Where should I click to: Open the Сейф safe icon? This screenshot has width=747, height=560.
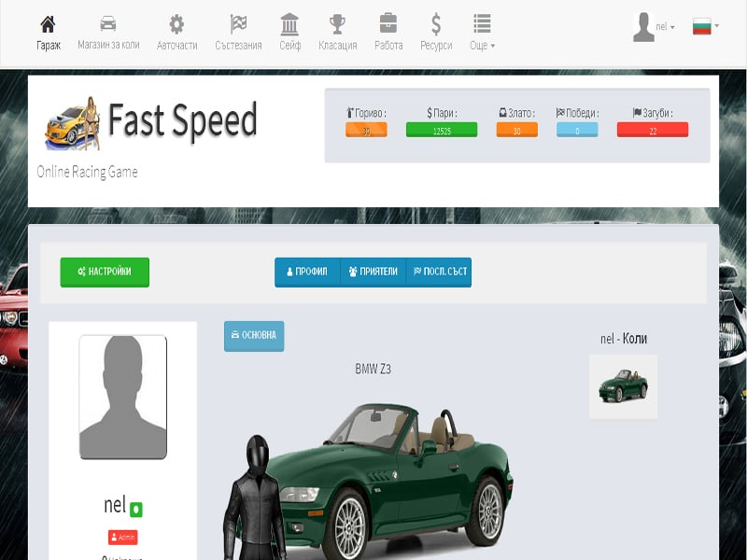[x=290, y=28]
